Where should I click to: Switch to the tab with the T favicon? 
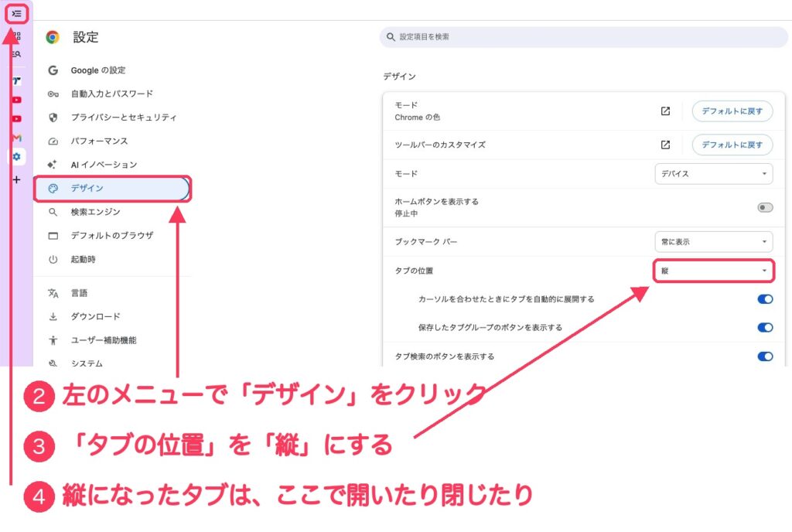17,80
